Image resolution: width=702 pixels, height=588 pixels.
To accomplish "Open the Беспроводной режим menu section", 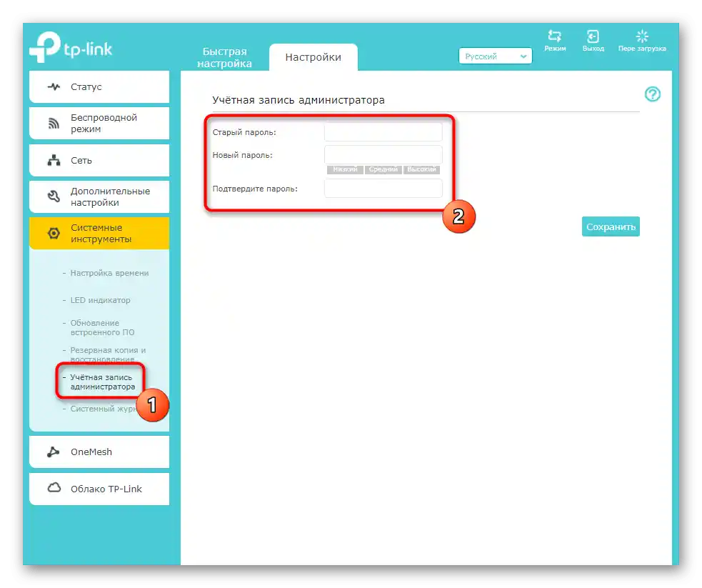I will pos(99,123).
